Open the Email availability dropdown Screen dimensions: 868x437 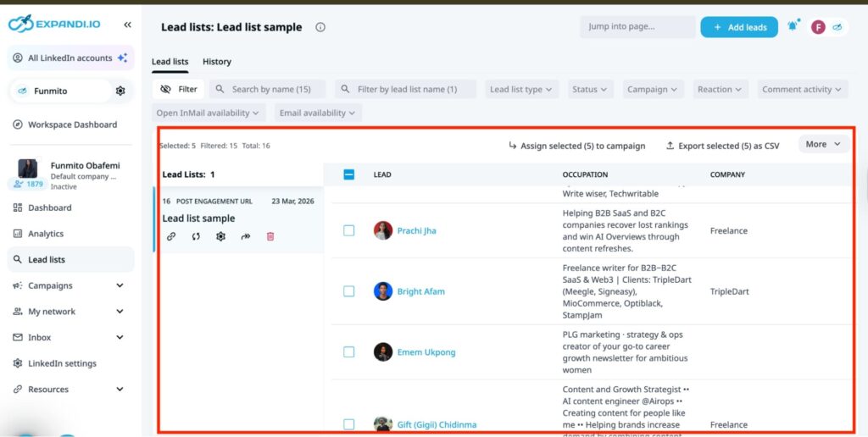click(x=318, y=113)
